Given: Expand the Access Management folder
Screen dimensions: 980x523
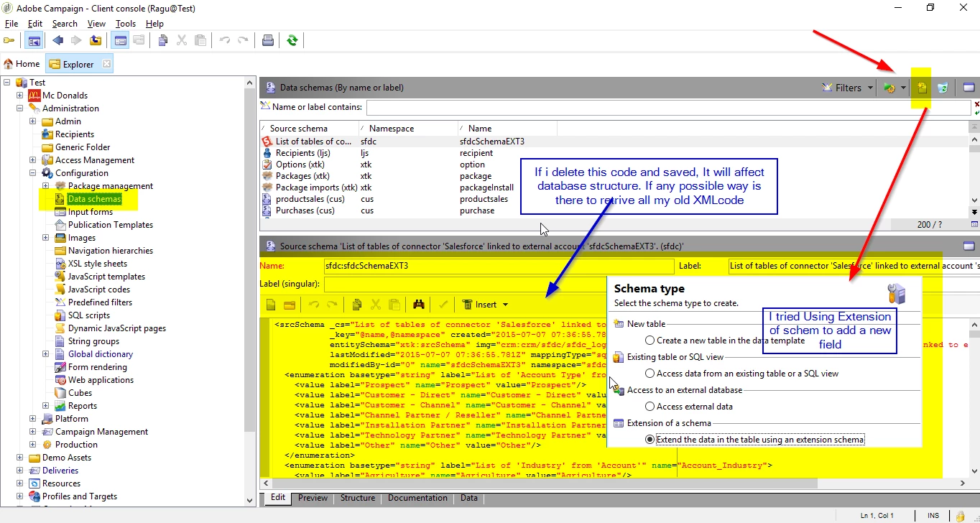Looking at the screenshot, I should [x=33, y=160].
